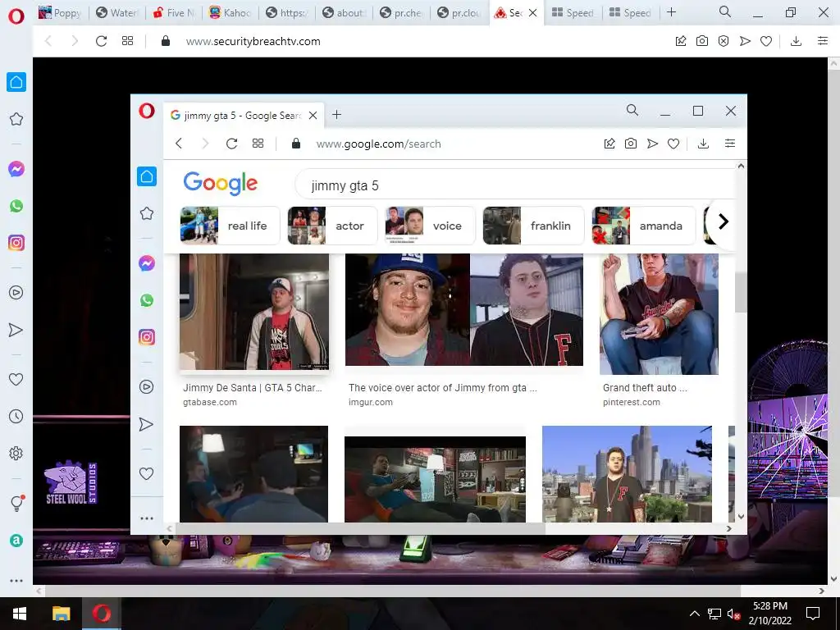Expand more options dots in inner sidebar

[147, 518]
